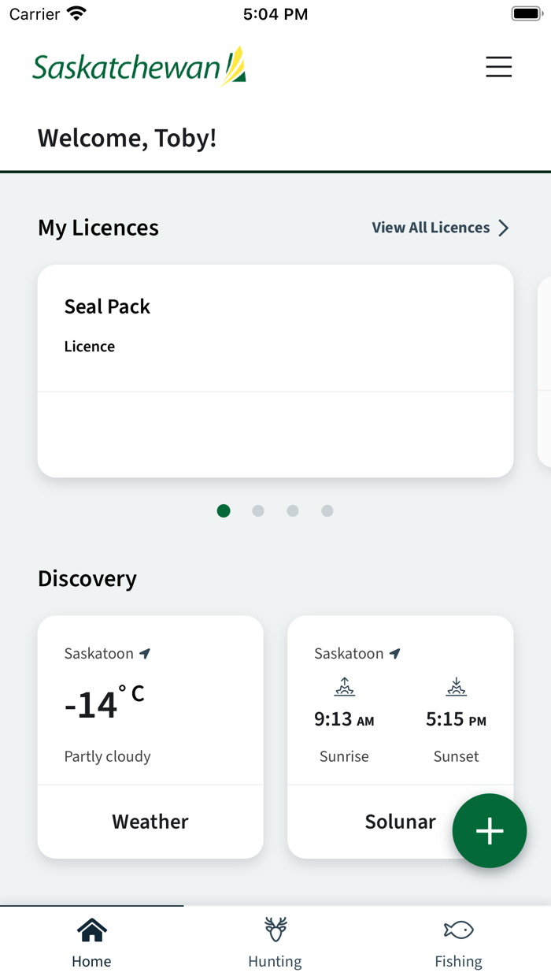Tap the -14 °C temperature reading
Screen dimensions: 551x980
pyautogui.click(x=104, y=703)
